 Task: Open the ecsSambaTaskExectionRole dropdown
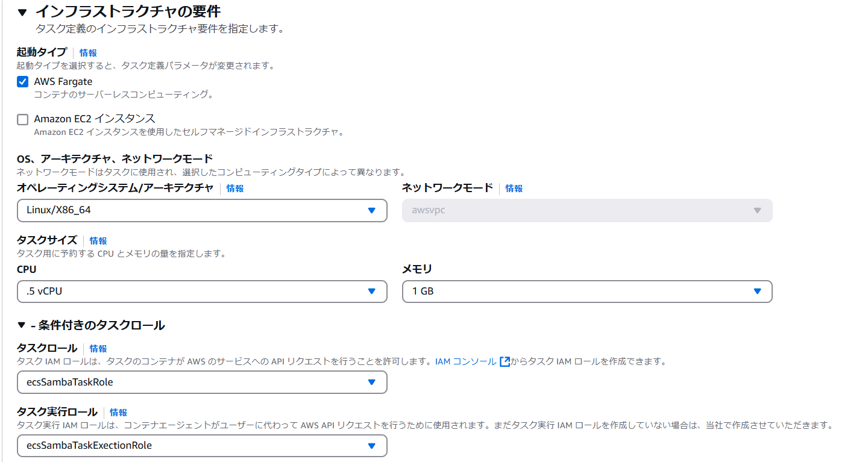[202, 446]
